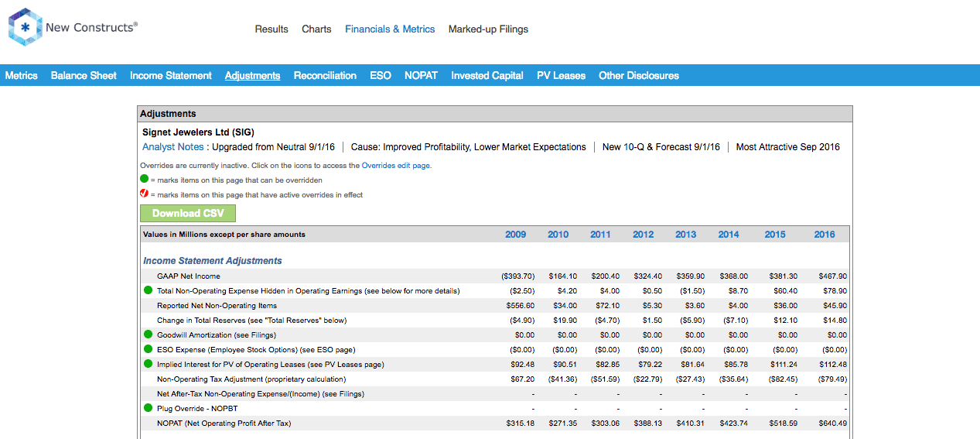Screen dimensions: 980x439
Task: Click the $518.59 NOPAT value
Action: pos(783,424)
